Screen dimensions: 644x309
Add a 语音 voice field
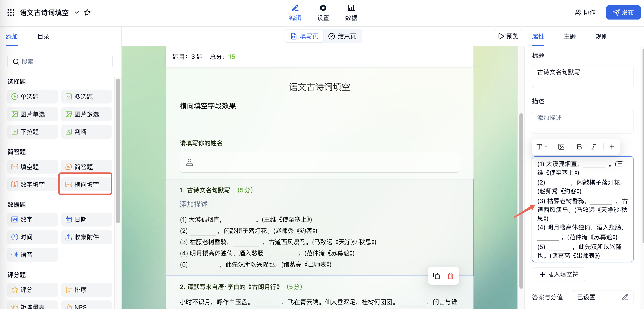pos(32,255)
